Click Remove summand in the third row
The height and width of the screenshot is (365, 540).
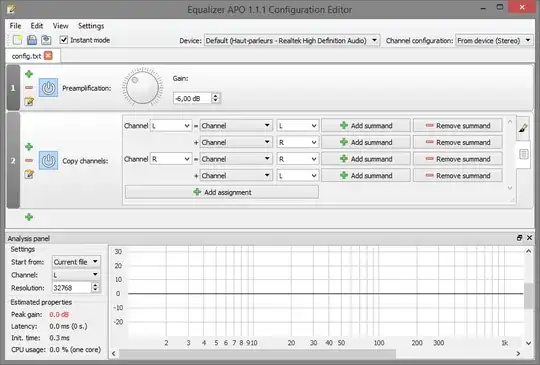point(458,159)
